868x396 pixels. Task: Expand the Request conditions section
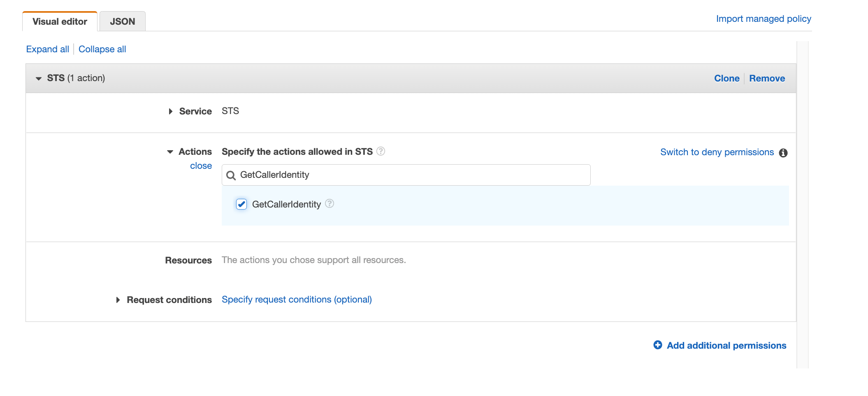[118, 300]
